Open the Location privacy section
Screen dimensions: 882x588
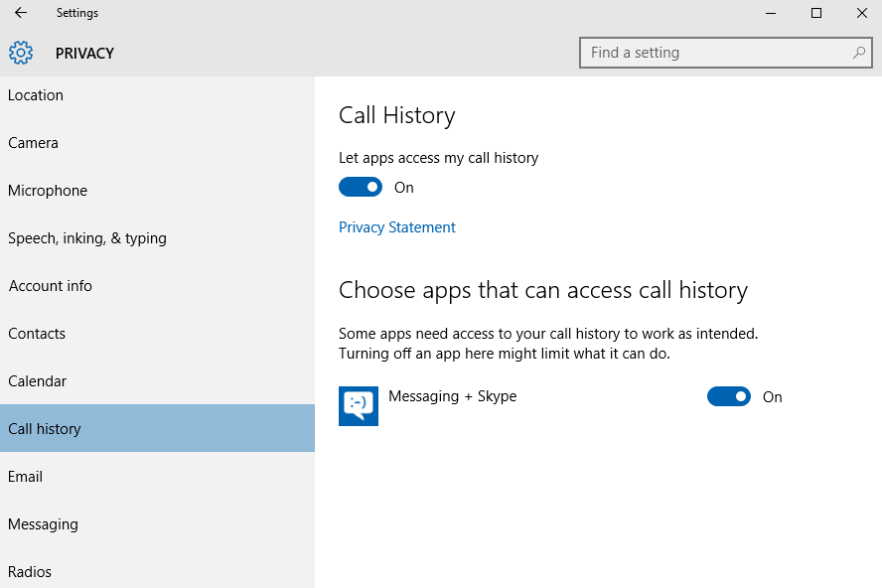coord(158,95)
